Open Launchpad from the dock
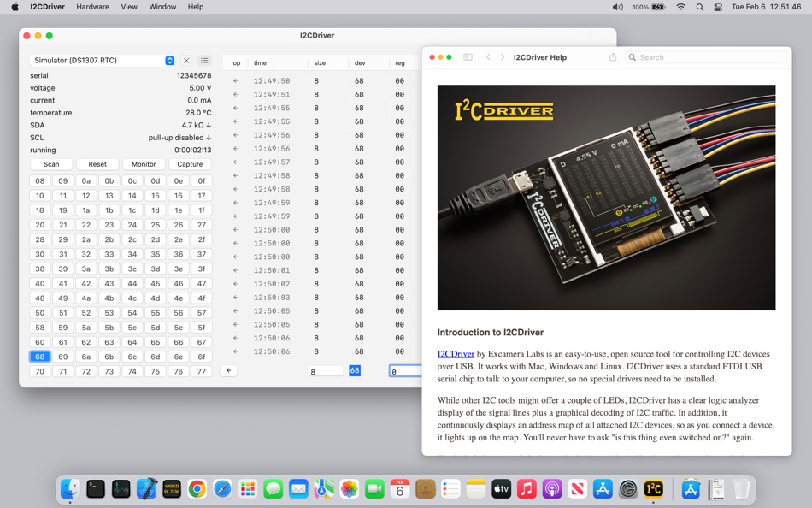This screenshot has height=508, width=812. (248, 489)
